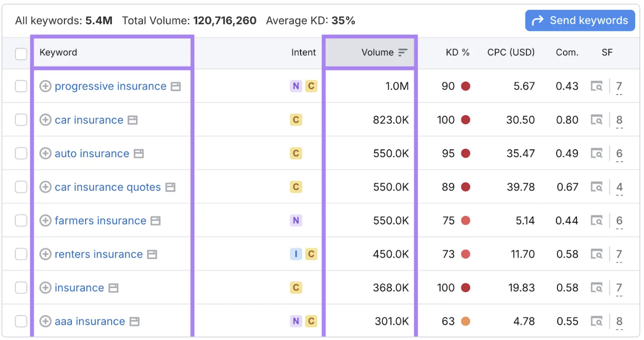Add progressive insurance keyword via plus icon

(45, 86)
